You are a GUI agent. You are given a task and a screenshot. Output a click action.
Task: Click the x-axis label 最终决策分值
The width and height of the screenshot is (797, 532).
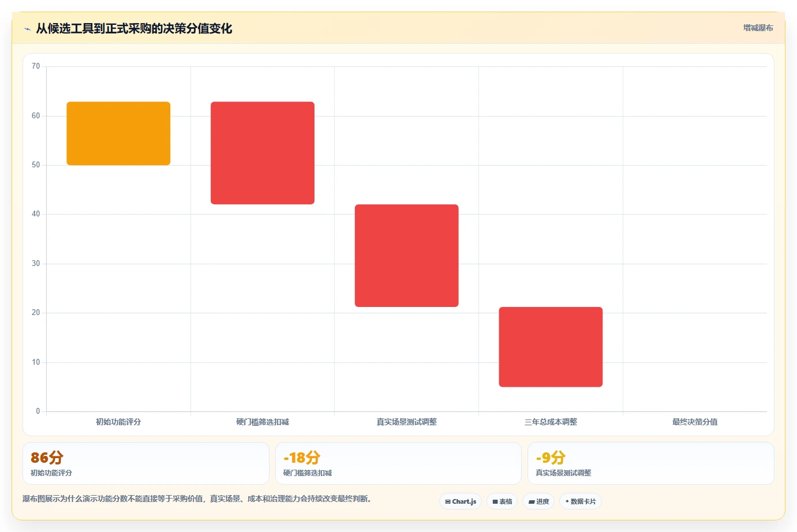click(x=695, y=422)
